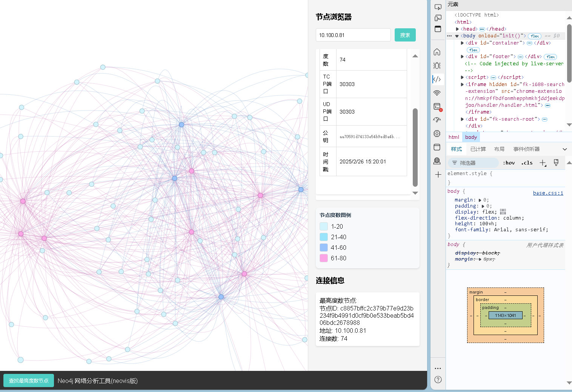Show more styles pane tabs chevron
Viewport: 572px width, 392px height.
[x=565, y=149]
